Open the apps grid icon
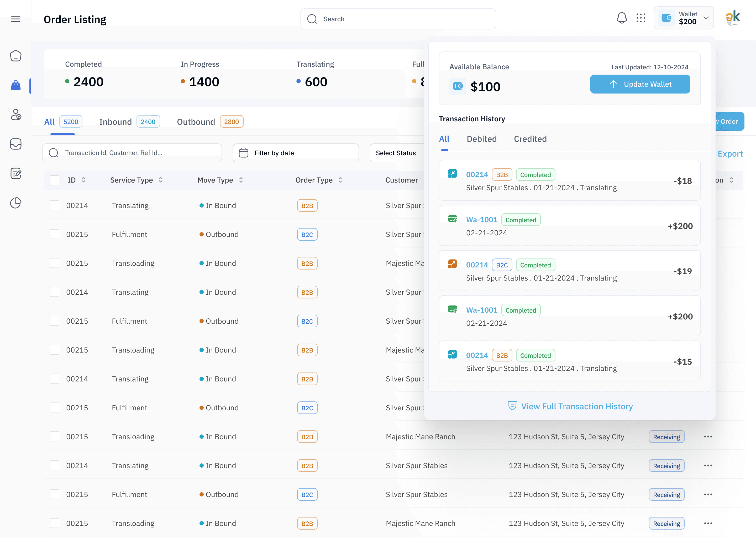Image resolution: width=756 pixels, height=538 pixels. coord(641,18)
